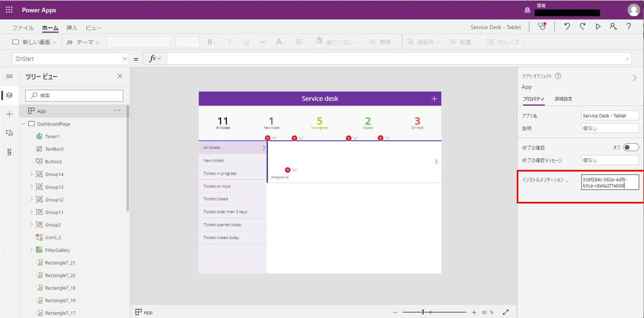Expand Group2 in the tree view

[x=31, y=224]
